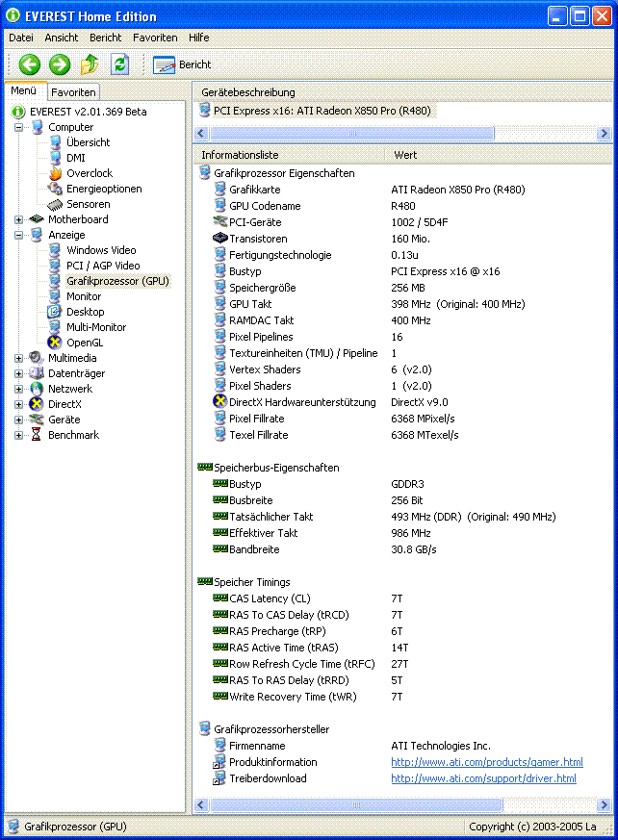This screenshot has width=618, height=840.
Task: Select DMI tree item
Action: coord(76,158)
